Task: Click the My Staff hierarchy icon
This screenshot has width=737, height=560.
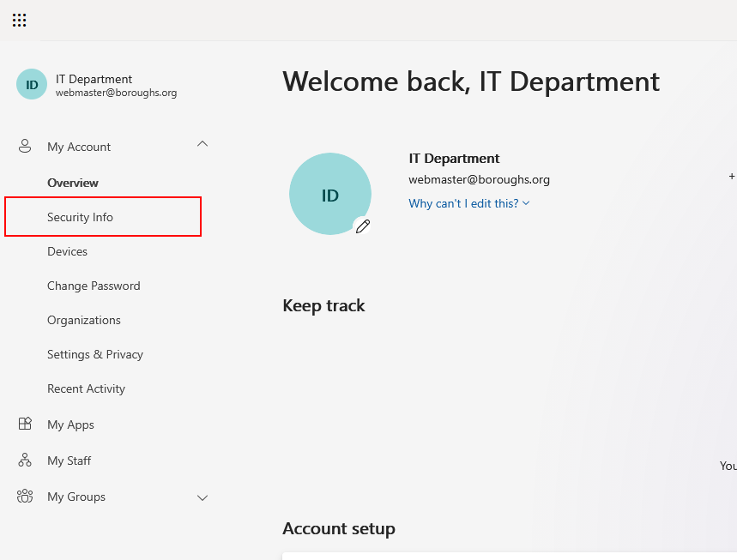Action: coord(25,461)
